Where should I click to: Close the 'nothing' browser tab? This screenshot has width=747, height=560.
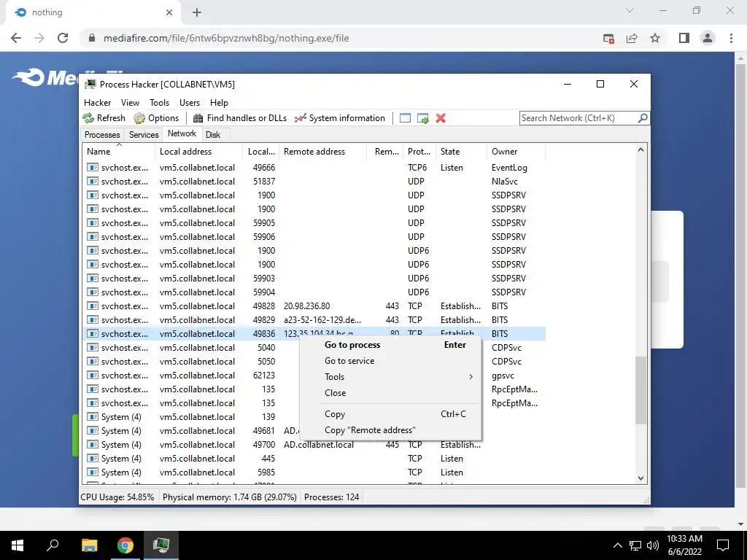click(169, 12)
